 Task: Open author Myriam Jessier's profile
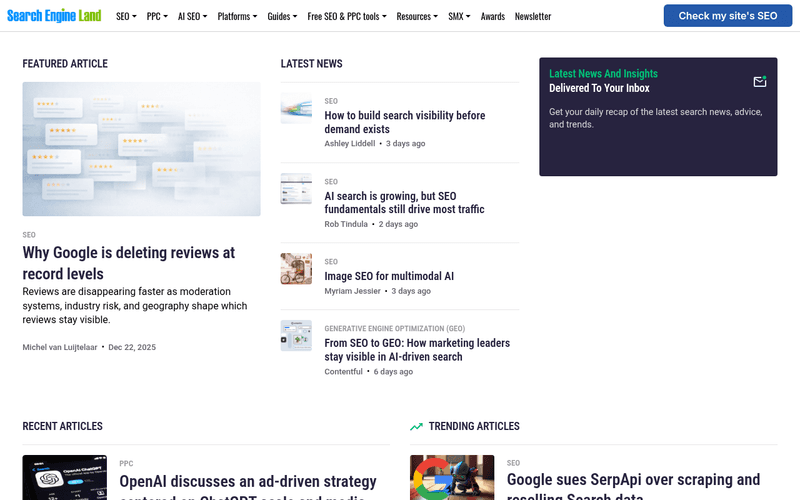[353, 291]
